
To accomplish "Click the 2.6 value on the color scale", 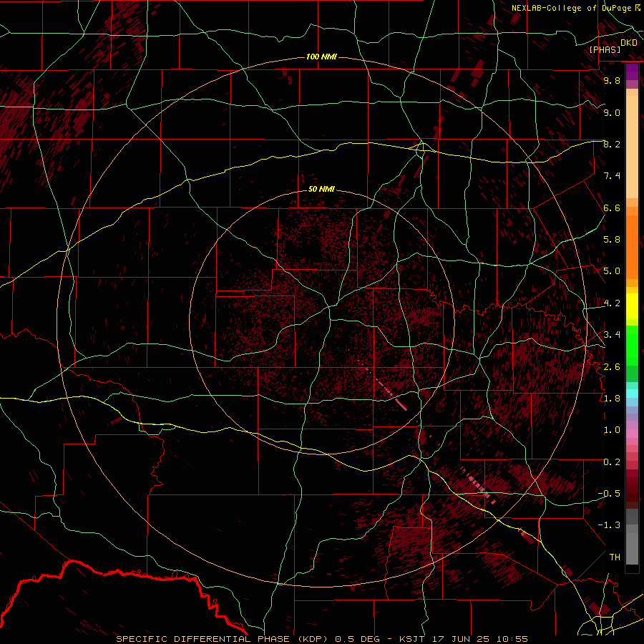I will coord(612,367).
